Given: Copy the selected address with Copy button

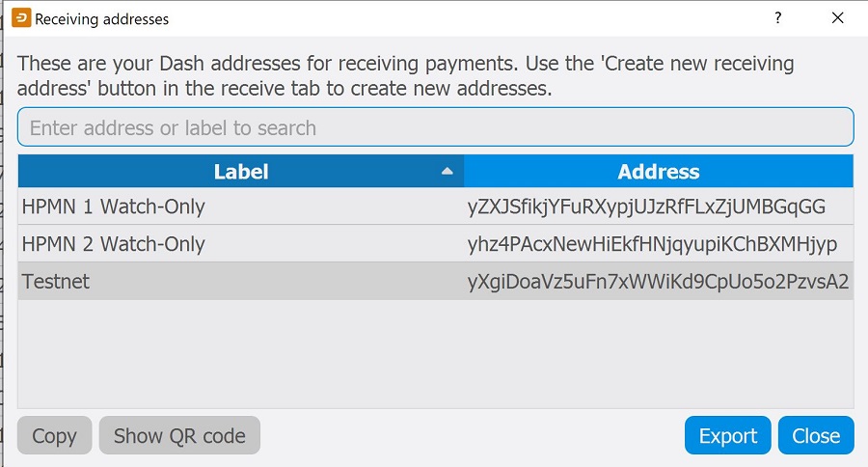Looking at the screenshot, I should pyautogui.click(x=54, y=435).
